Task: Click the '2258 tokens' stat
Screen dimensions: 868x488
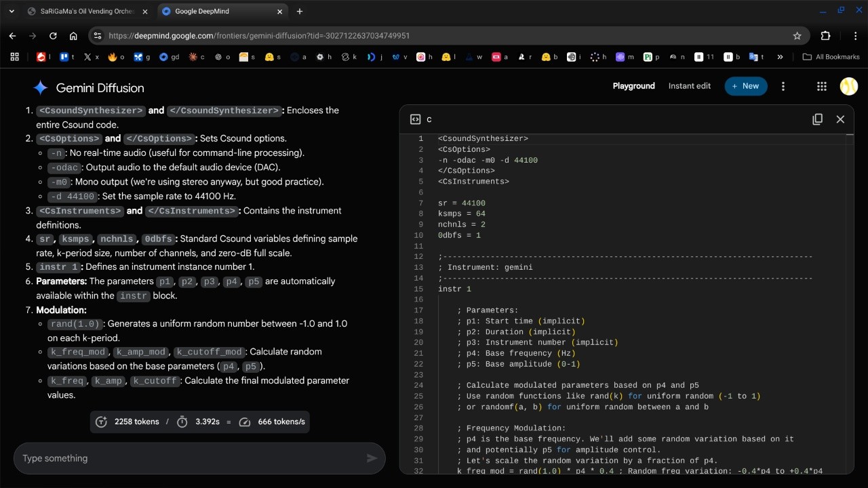Action: click(x=127, y=422)
